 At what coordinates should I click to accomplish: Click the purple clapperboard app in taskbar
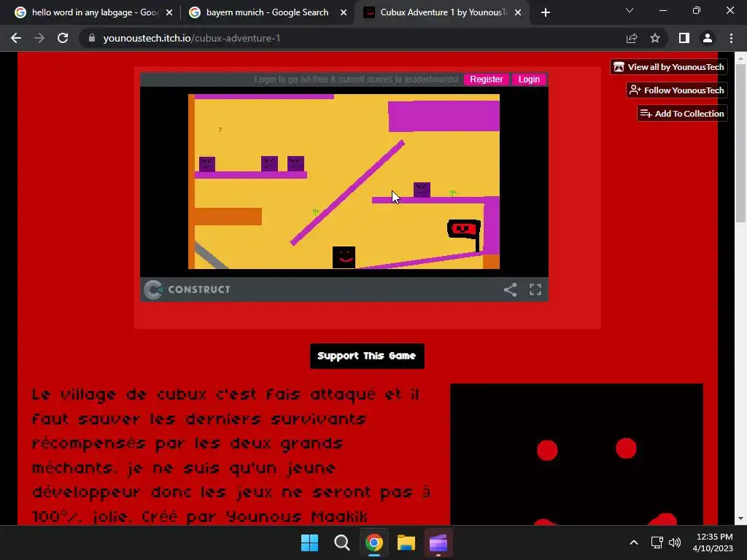point(438,542)
